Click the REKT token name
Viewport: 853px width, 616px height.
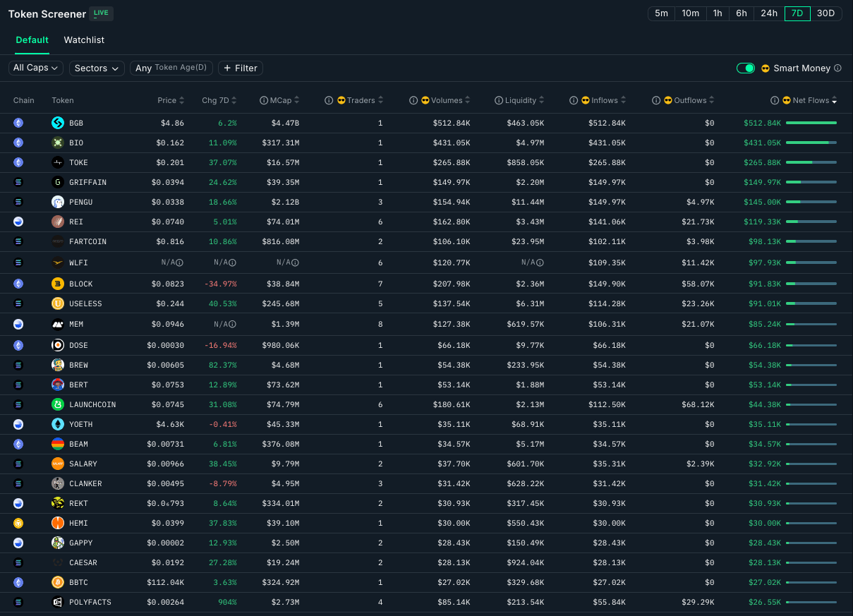78,503
